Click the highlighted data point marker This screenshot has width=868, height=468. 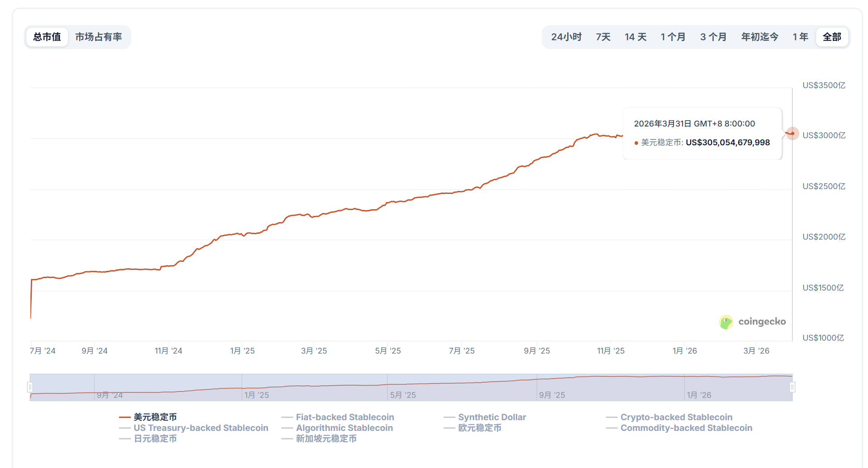(x=792, y=133)
